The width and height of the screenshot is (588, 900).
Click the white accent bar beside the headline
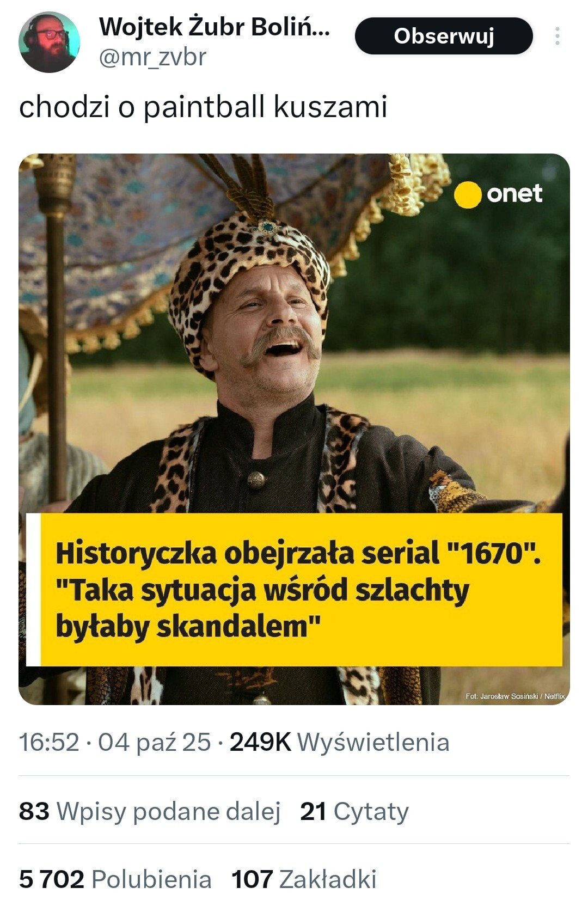pos(33,590)
